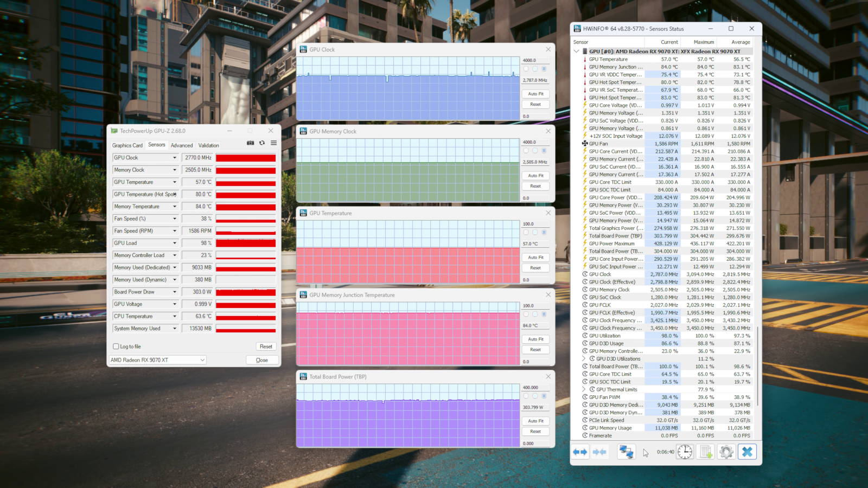Open the Fan Speed (%) dropdown arrow

pos(175,219)
